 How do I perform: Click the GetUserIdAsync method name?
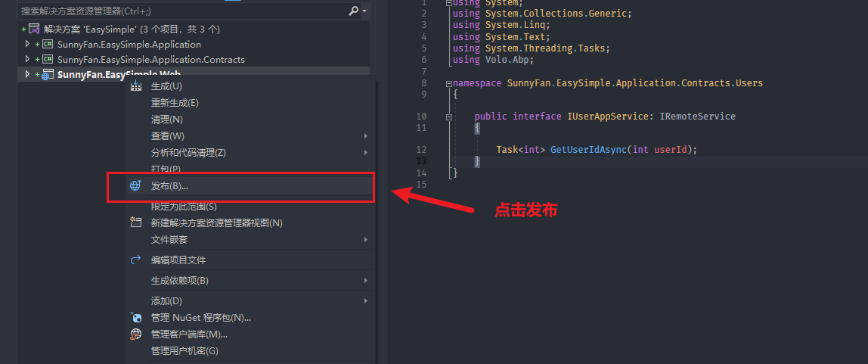coord(589,150)
